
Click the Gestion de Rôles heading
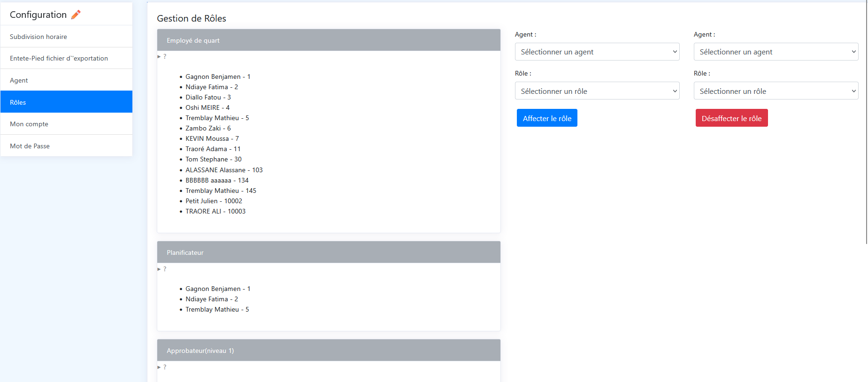coord(192,18)
